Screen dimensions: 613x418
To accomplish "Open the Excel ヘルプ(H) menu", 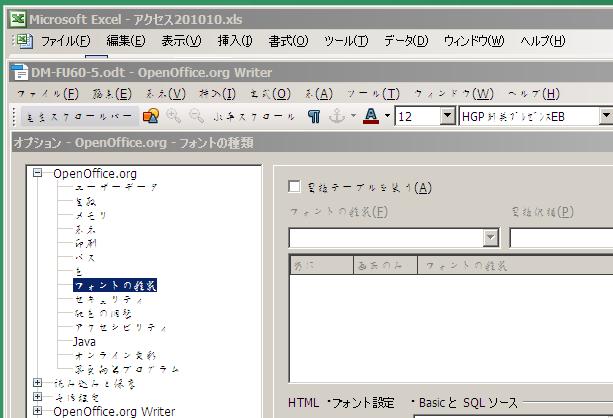I will point(542,41).
